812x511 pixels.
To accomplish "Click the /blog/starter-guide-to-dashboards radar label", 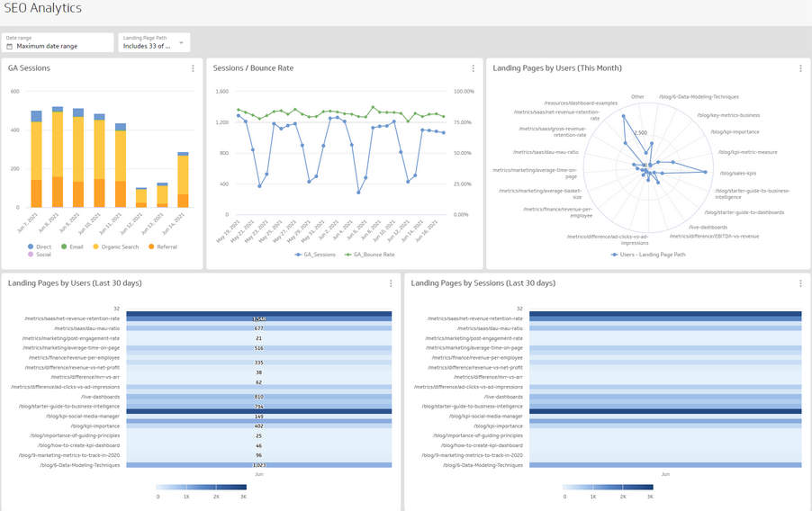I will [744, 212].
